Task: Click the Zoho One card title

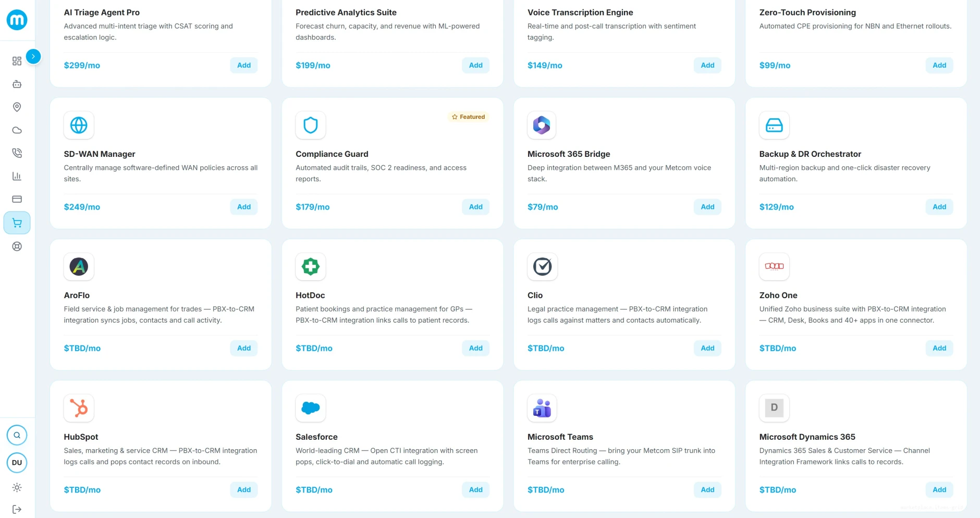Action: pyautogui.click(x=778, y=295)
